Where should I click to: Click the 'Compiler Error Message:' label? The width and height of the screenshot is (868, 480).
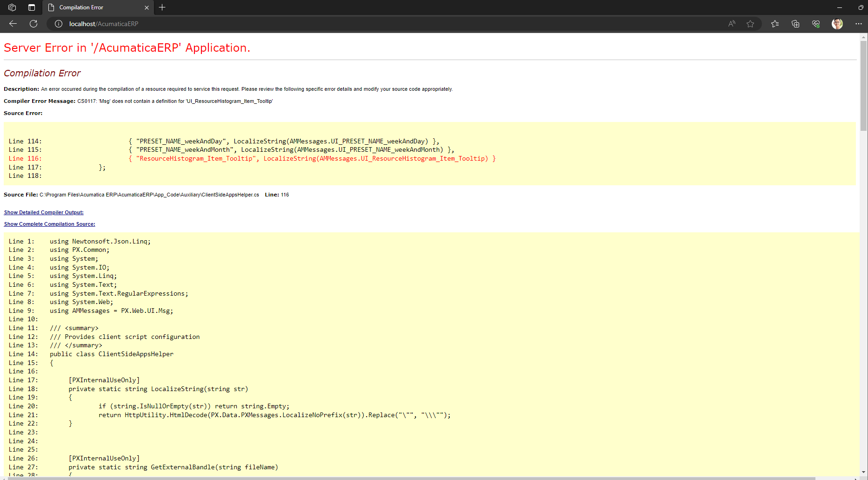pos(40,101)
